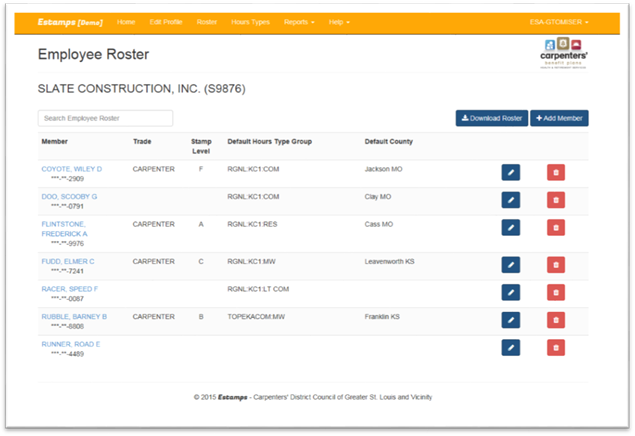This screenshot has width=635, height=436.
Task: Remove RUBBLE, BARNEY B with trash icon
Action: (556, 320)
